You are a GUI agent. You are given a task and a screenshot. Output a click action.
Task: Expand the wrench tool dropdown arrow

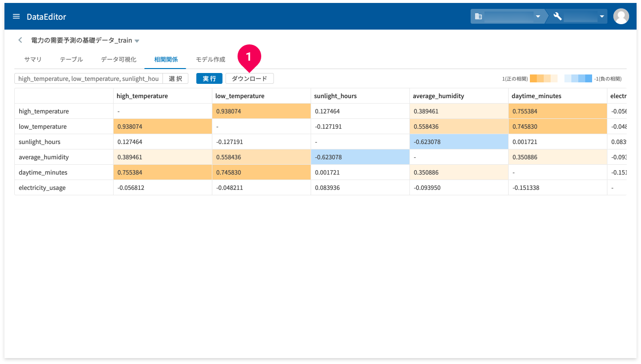click(602, 17)
